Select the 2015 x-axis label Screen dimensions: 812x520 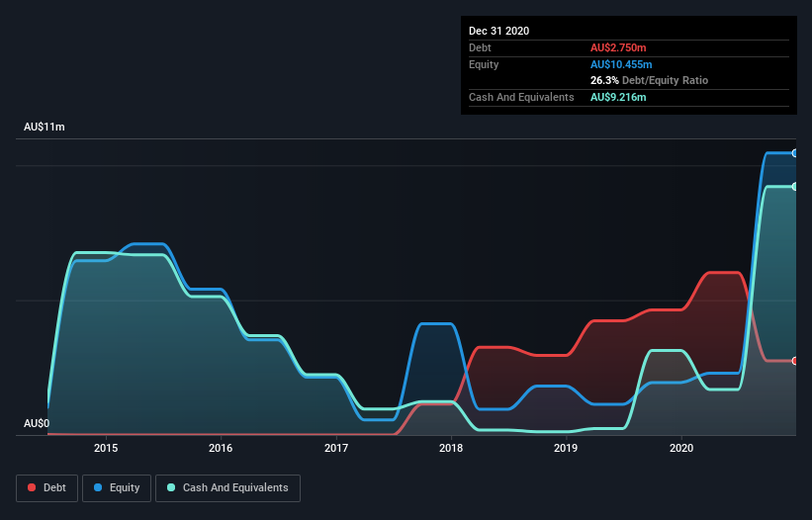tap(106, 448)
